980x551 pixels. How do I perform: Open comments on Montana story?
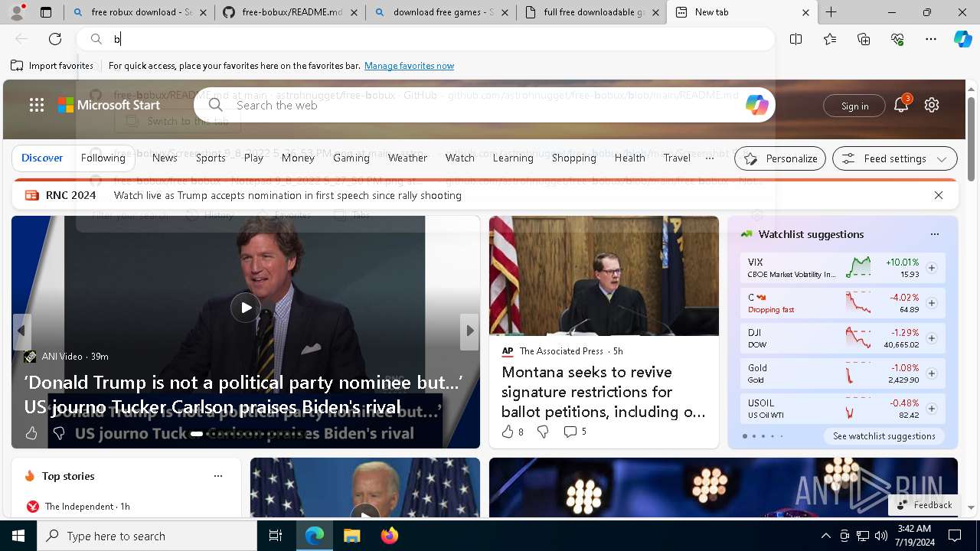574,432
